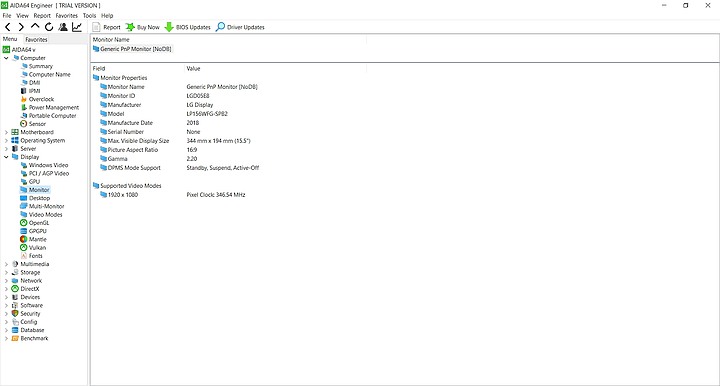Open the user icon in the toolbar
Image resolution: width=720 pixels, height=386 pixels.
tap(63, 27)
